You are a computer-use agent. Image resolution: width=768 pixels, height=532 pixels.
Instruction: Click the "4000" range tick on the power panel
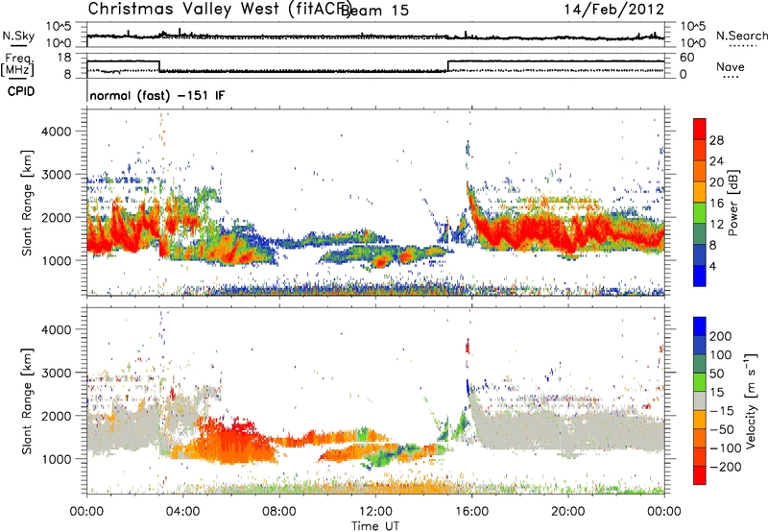pyautogui.click(x=56, y=132)
